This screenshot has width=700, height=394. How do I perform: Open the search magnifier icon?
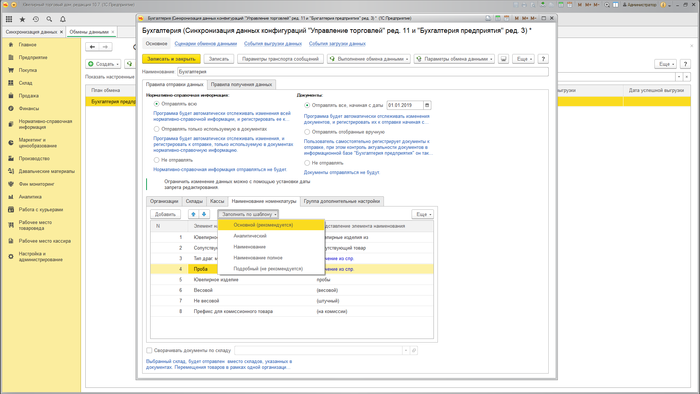tap(49, 19)
